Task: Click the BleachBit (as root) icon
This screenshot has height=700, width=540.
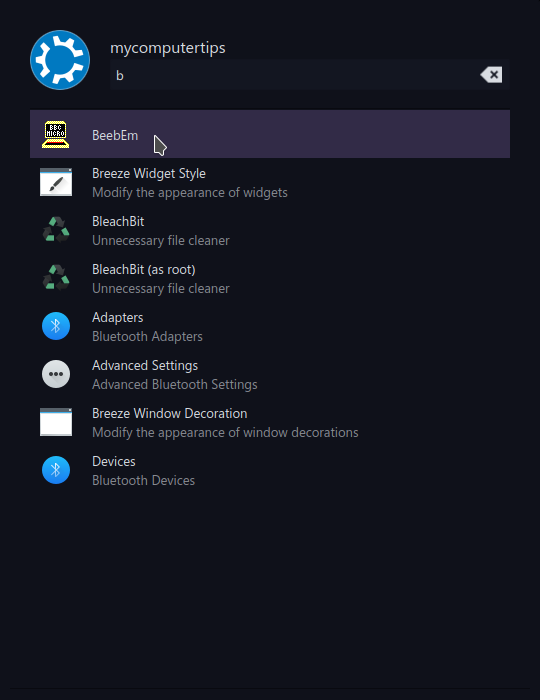Action: [56, 278]
